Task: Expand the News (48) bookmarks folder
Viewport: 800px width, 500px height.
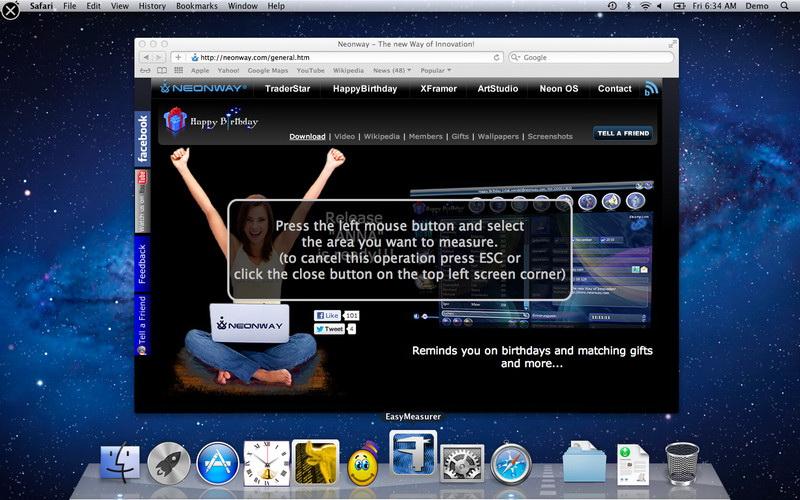Action: [x=391, y=71]
